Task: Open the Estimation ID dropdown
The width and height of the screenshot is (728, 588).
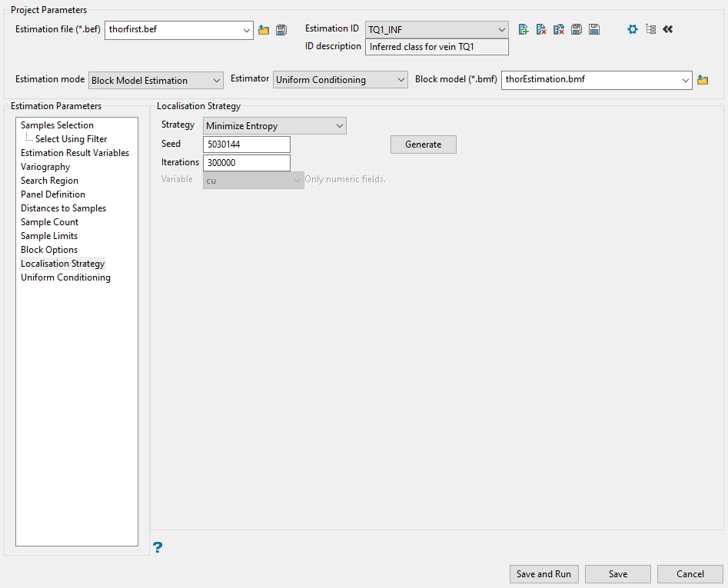Action: tap(437, 29)
